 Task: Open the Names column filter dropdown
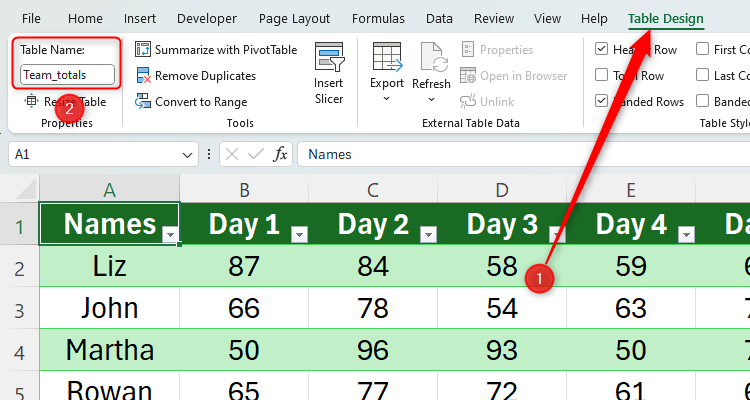[170, 234]
